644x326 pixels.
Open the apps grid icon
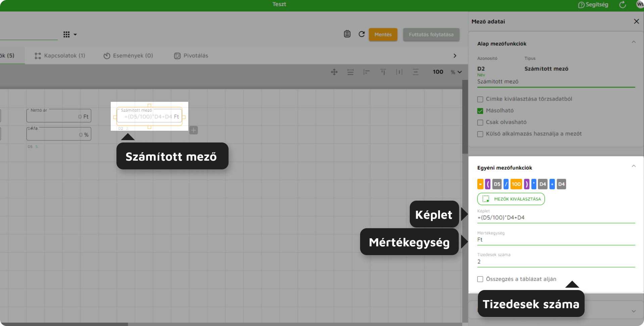click(66, 35)
